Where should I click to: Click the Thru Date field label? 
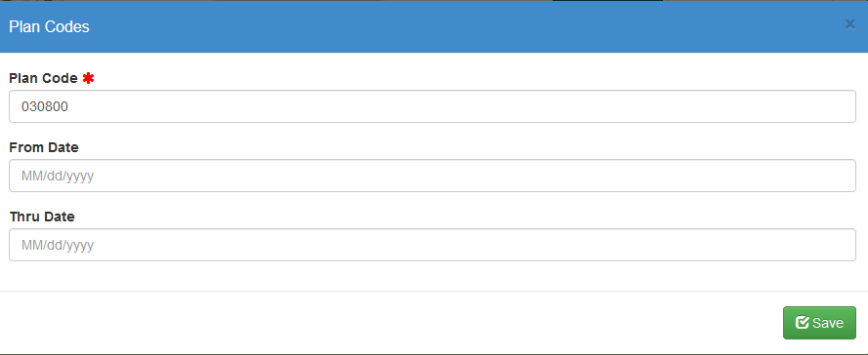pyautogui.click(x=42, y=217)
